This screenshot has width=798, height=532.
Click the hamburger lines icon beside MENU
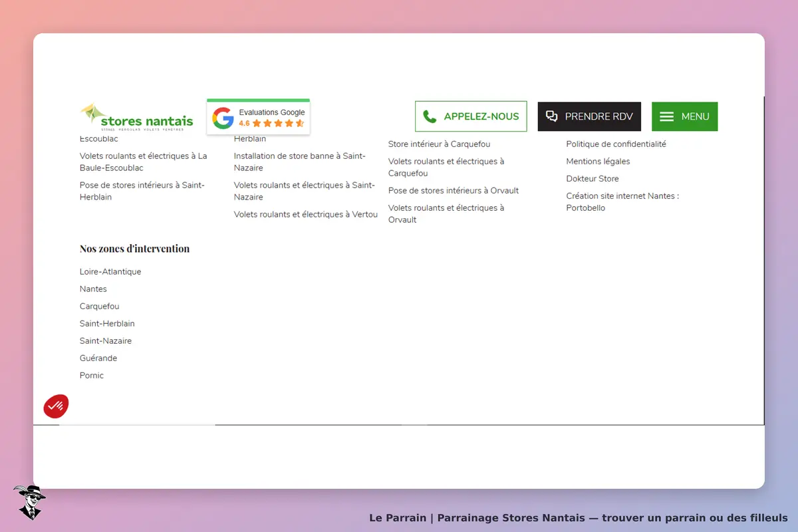(x=666, y=116)
